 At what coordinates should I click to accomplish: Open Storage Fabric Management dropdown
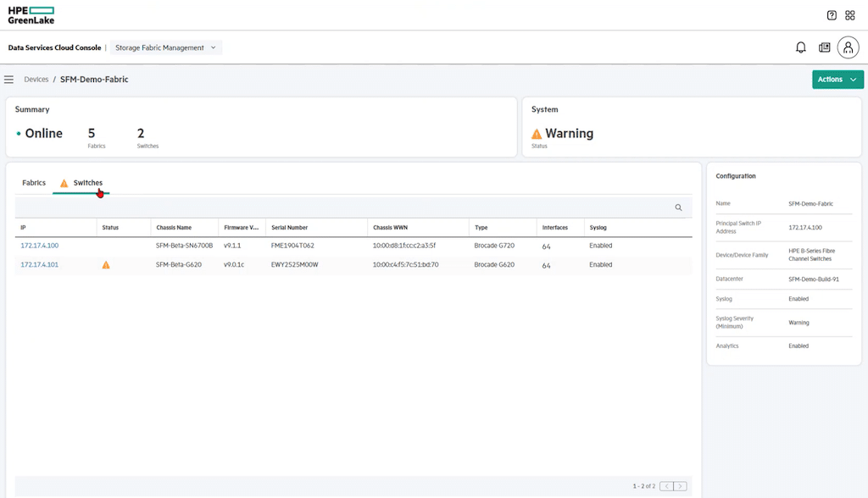tap(166, 47)
